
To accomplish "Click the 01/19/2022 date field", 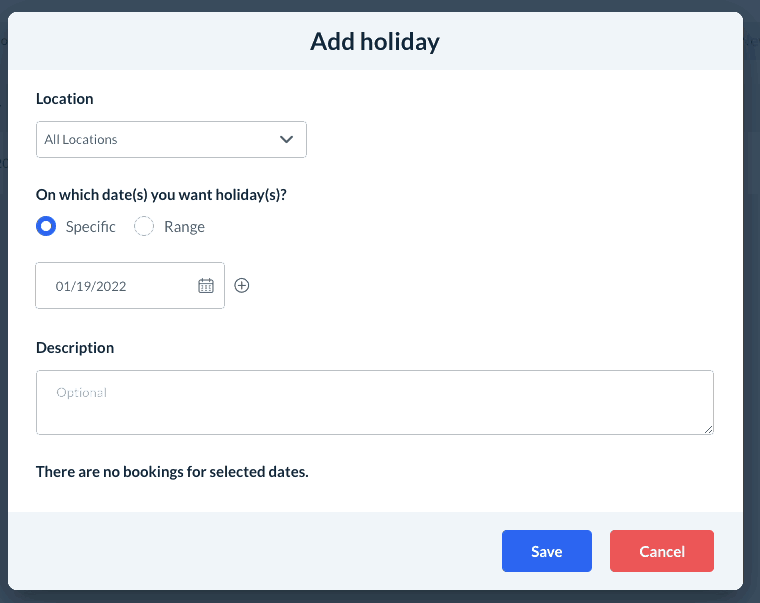I will tap(110, 286).
